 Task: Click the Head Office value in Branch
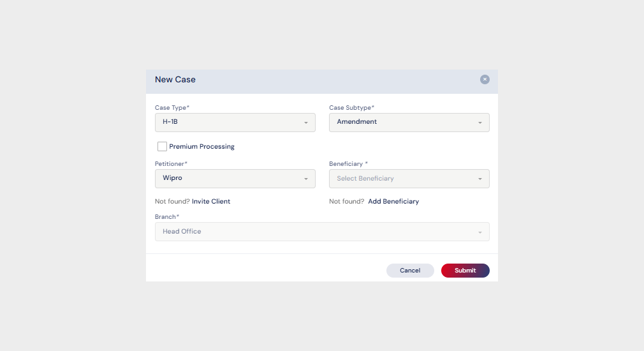pos(182,232)
